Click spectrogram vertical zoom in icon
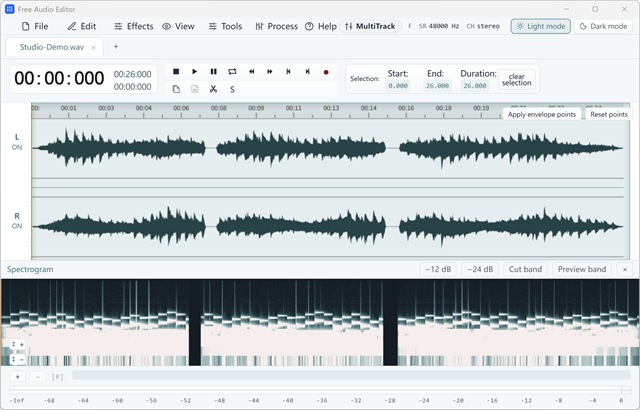640x410 pixels. [x=18, y=344]
